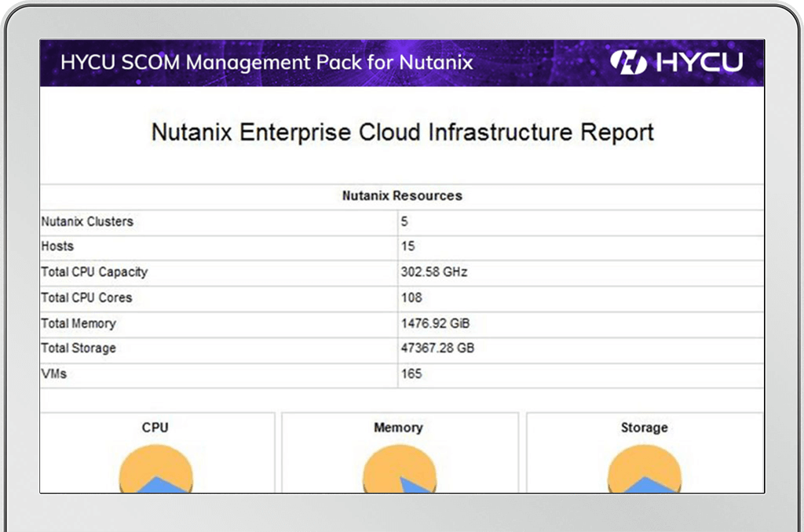The height and width of the screenshot is (532, 804).
Task: Click the Storage chart title
Action: coord(645,428)
